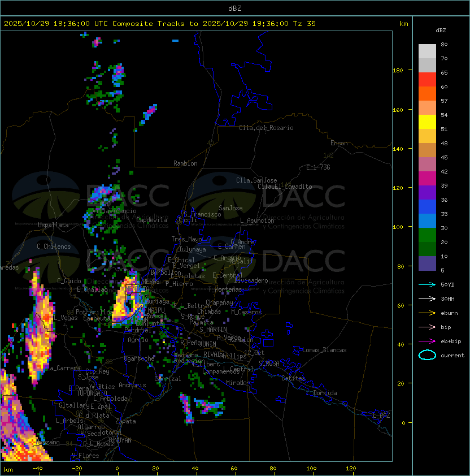470x476 pixels.
Task: Click the 'Clla.del_Rosario' map label
Action: point(266,128)
